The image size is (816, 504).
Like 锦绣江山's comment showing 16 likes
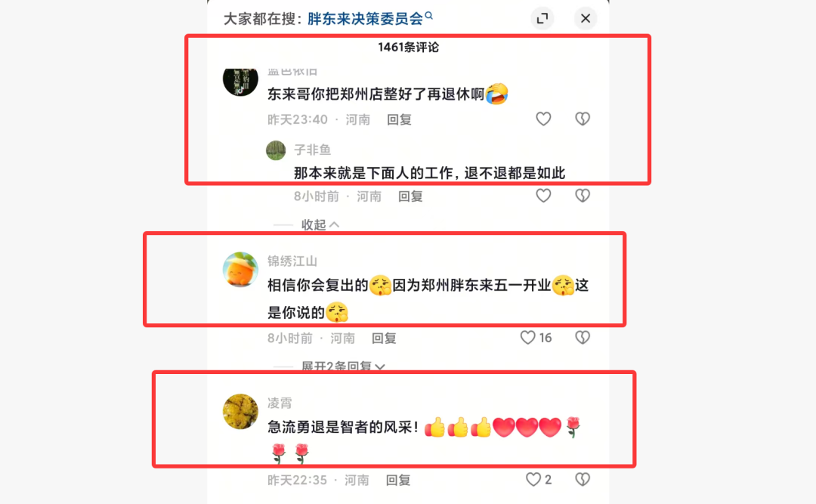(536, 338)
